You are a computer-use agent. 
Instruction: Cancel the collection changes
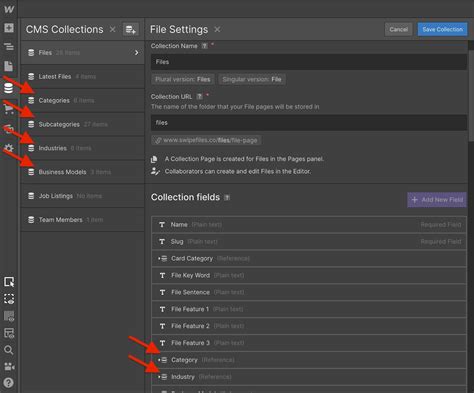[398, 29]
